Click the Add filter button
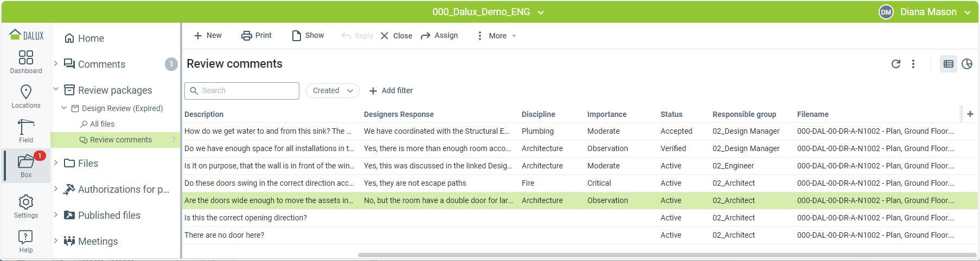The width and height of the screenshot is (980, 261). 391,90
